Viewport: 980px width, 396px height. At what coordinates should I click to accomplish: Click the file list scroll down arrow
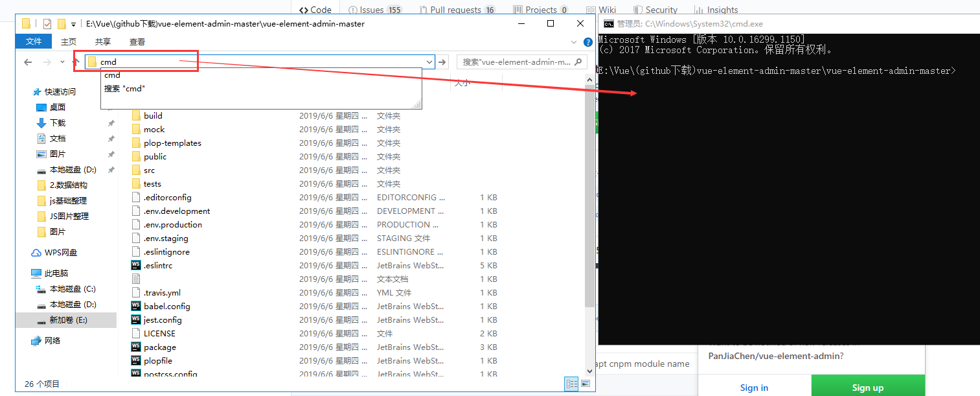(x=589, y=371)
